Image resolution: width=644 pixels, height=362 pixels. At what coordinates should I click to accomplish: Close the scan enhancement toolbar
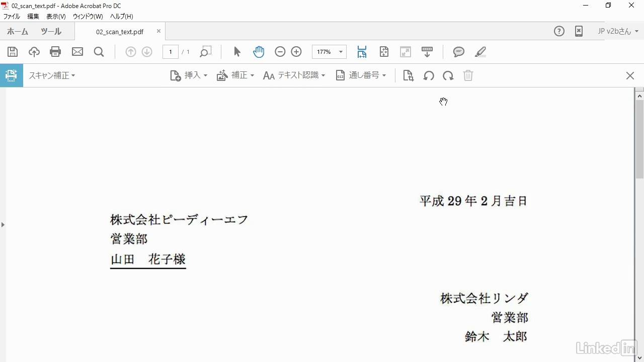click(630, 75)
